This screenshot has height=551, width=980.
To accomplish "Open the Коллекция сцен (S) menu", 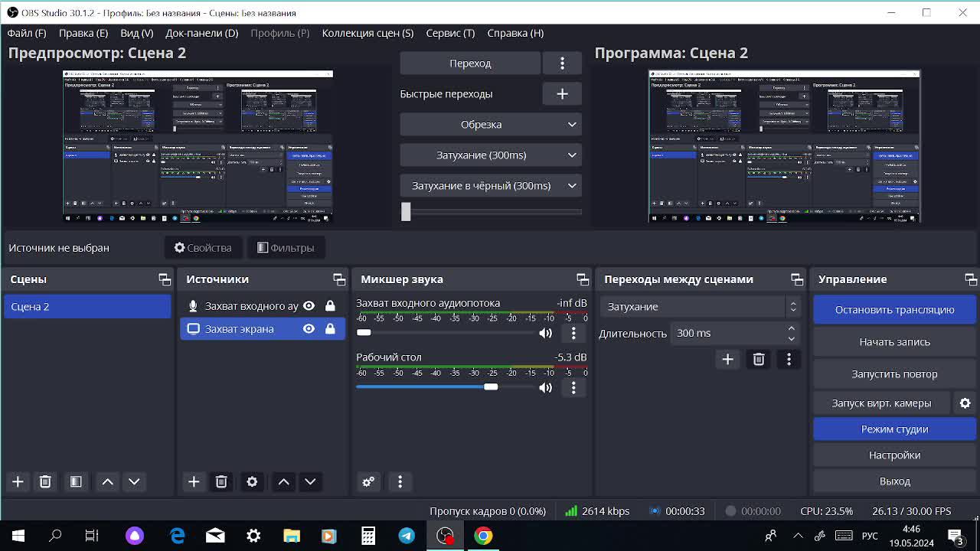I will pyautogui.click(x=367, y=33).
